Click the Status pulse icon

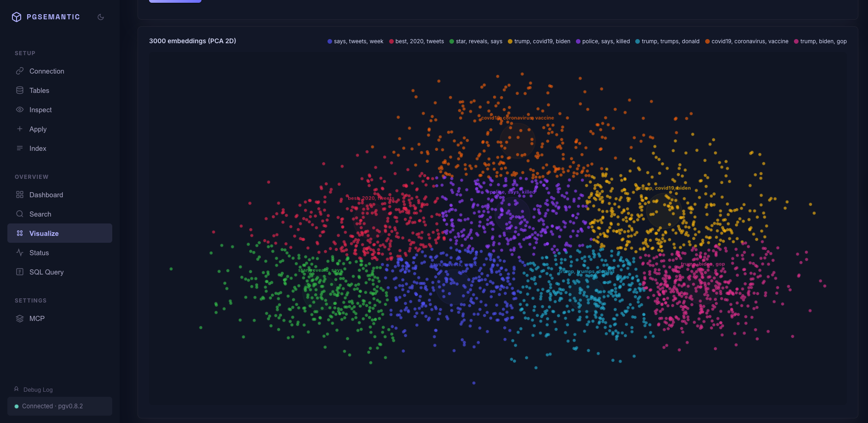(20, 252)
